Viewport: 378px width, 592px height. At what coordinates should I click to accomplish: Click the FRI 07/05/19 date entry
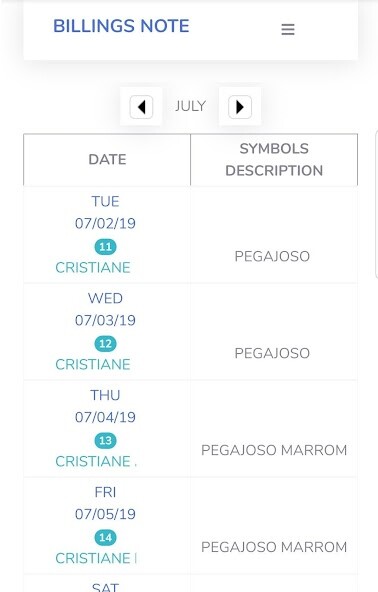pyautogui.click(x=105, y=503)
